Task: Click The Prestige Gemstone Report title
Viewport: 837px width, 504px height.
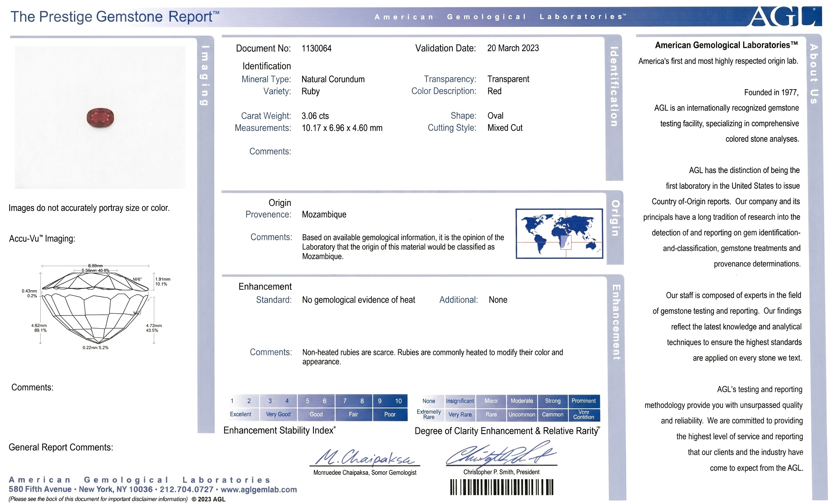Action: coord(114,17)
